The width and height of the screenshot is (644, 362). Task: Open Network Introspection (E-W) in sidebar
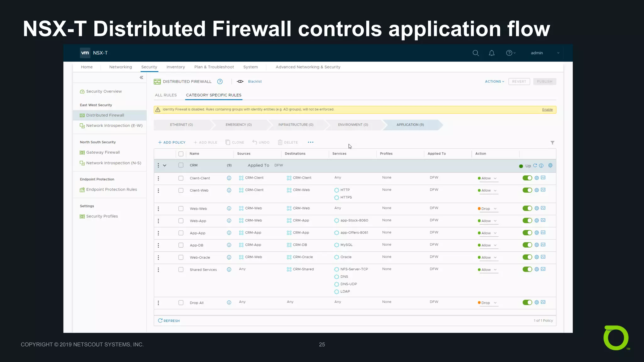pyautogui.click(x=111, y=126)
